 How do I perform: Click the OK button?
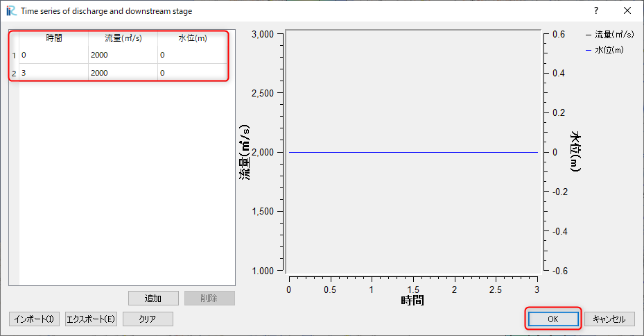[x=553, y=319]
